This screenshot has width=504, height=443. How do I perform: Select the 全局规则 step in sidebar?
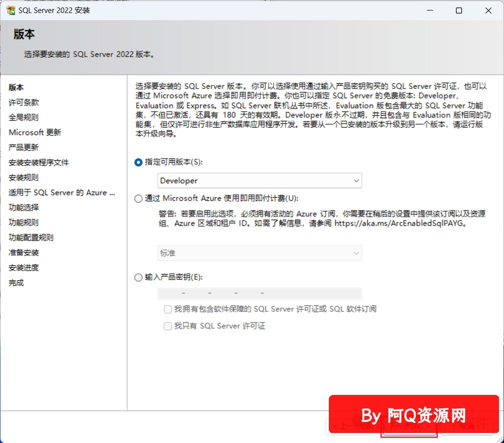(24, 117)
